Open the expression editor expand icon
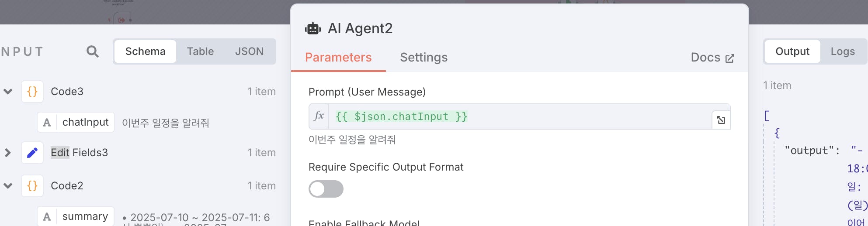 coord(721,120)
